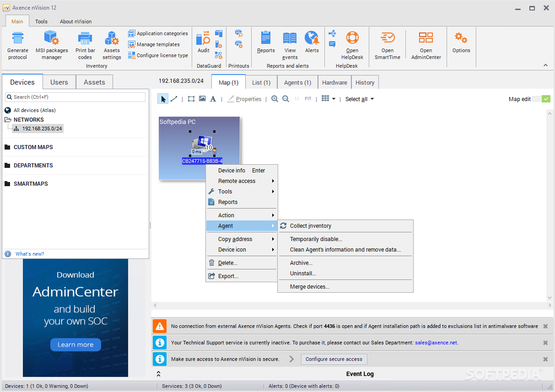Choose Reports in context menu
This screenshot has width=555, height=392.
click(242, 202)
